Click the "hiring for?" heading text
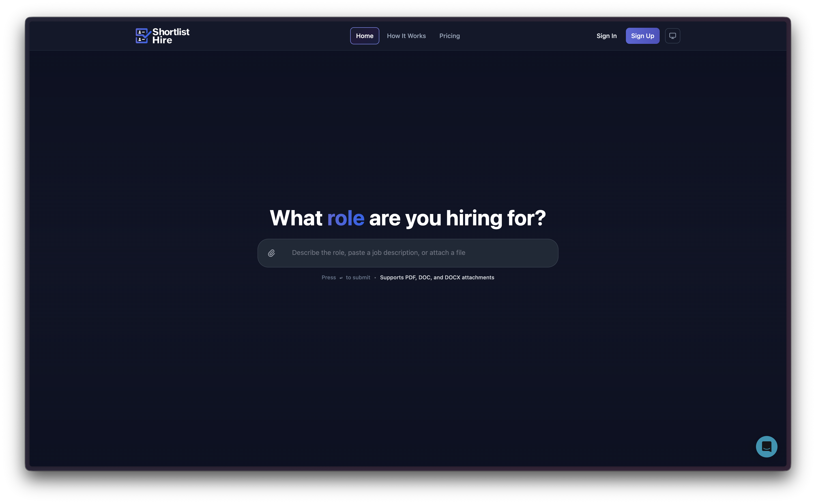The width and height of the screenshot is (816, 504). point(496,218)
